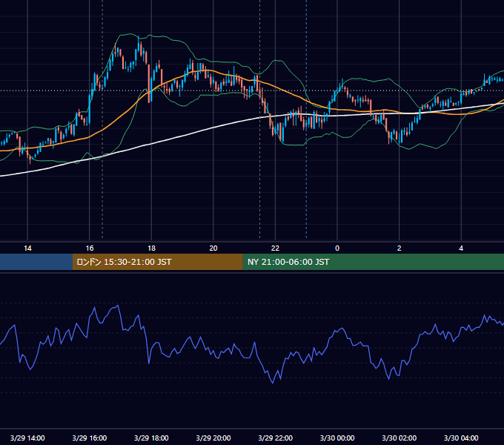Click the blue session bar before ロンドン
This screenshot has width=504, height=445.
36,262
